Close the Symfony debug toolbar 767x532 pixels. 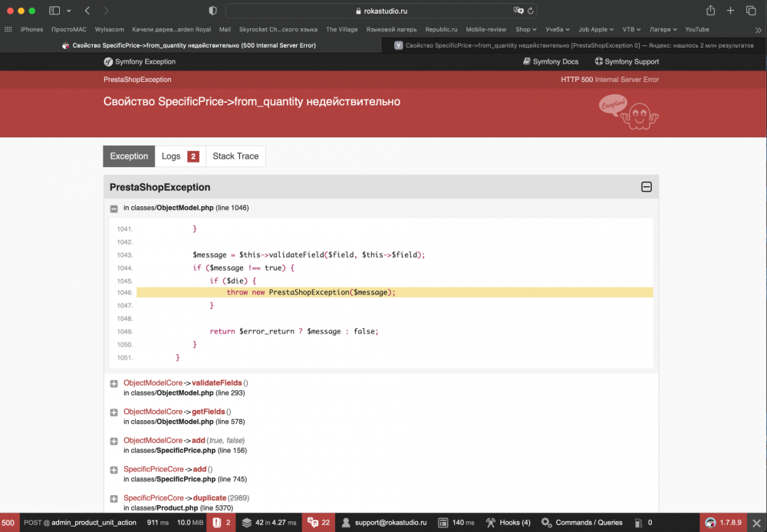pyautogui.click(x=757, y=523)
